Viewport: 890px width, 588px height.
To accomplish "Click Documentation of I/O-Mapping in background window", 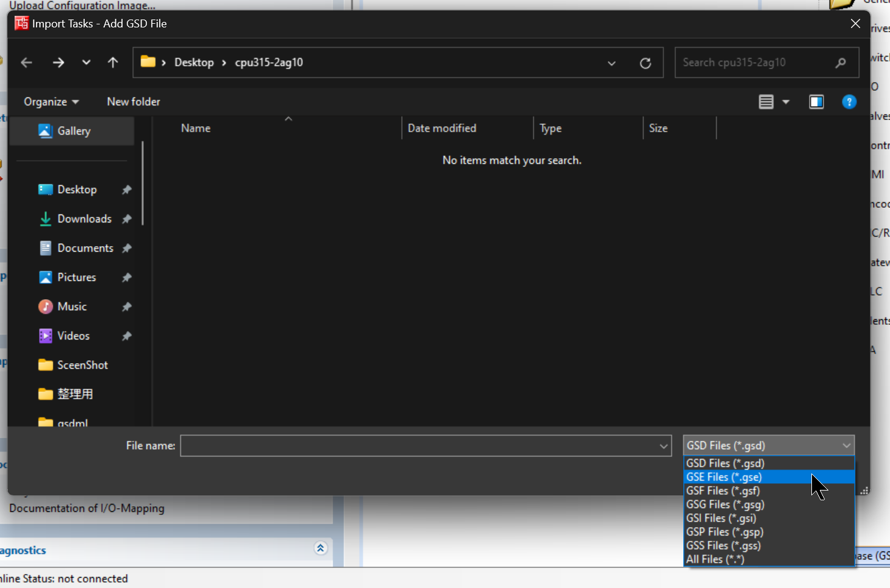I will (x=87, y=508).
